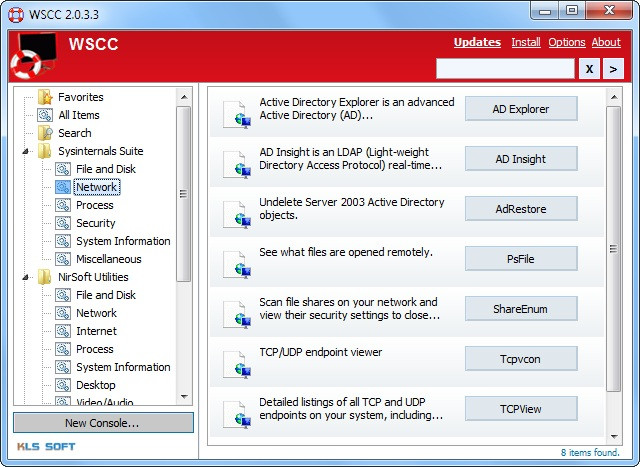640x467 pixels.
Task: Click the AD Explorer file icon
Action: 237,115
